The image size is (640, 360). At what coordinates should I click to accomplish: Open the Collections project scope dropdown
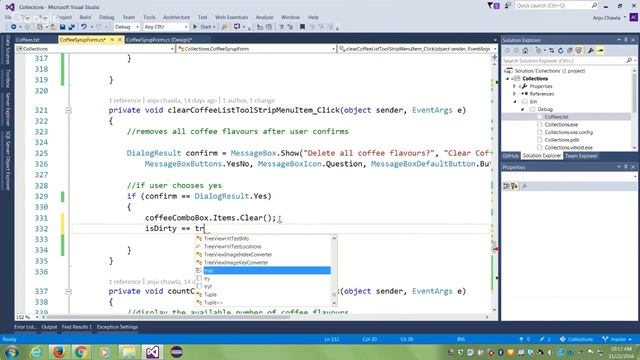[96, 49]
